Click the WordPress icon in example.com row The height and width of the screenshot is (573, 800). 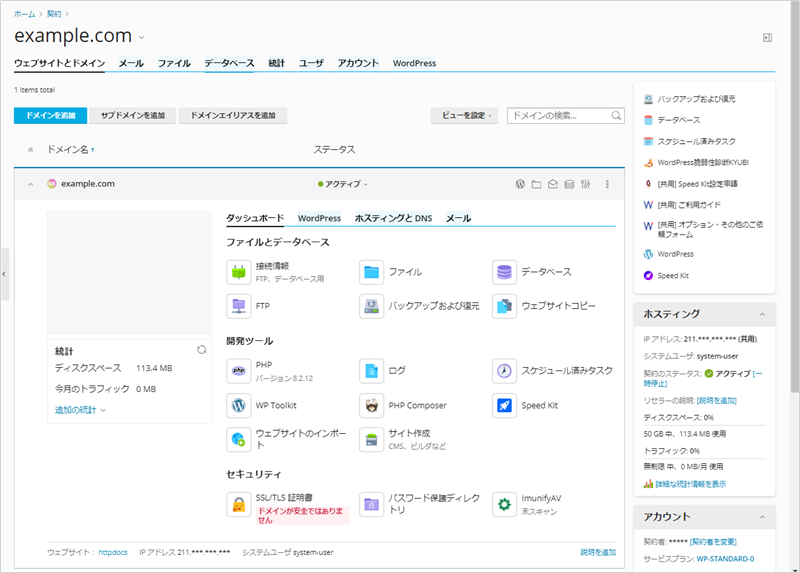click(520, 184)
